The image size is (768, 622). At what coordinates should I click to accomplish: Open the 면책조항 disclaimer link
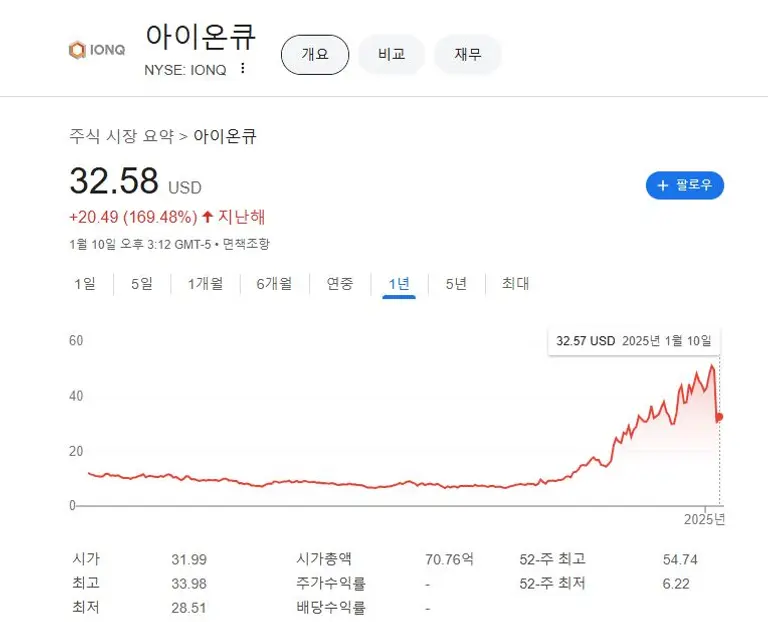(246, 244)
